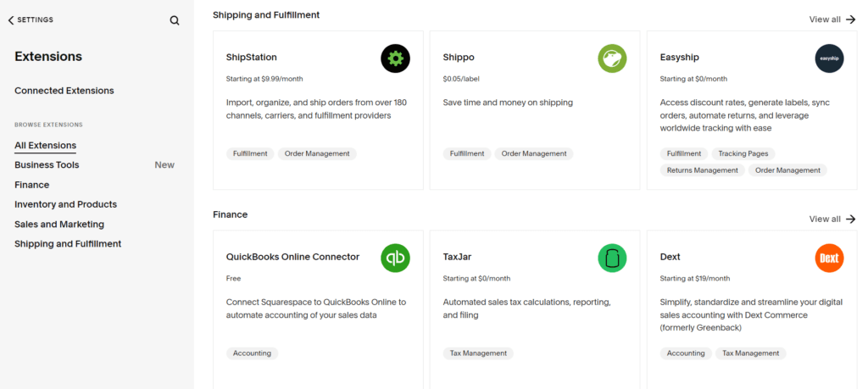Viewport: 868px width, 389px height.
Task: Click the dark Easyship logo icon
Action: (x=829, y=58)
